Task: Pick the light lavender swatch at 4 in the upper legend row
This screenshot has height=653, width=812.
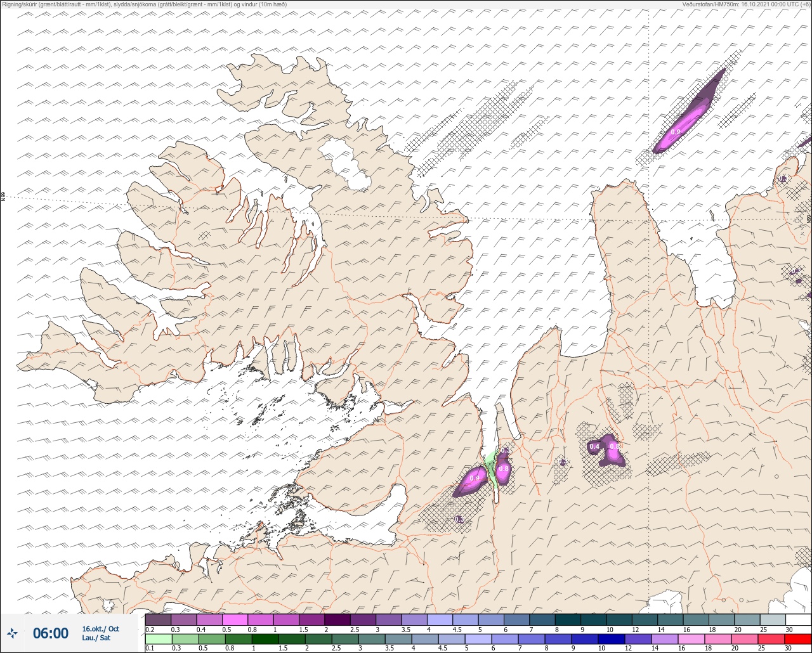Action: click(440, 619)
